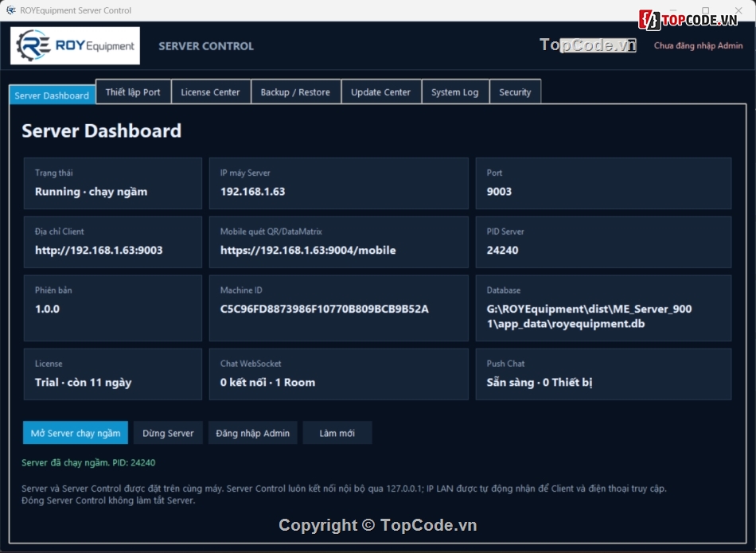
Task: Click the ROY Equipment logo
Action: click(76, 46)
